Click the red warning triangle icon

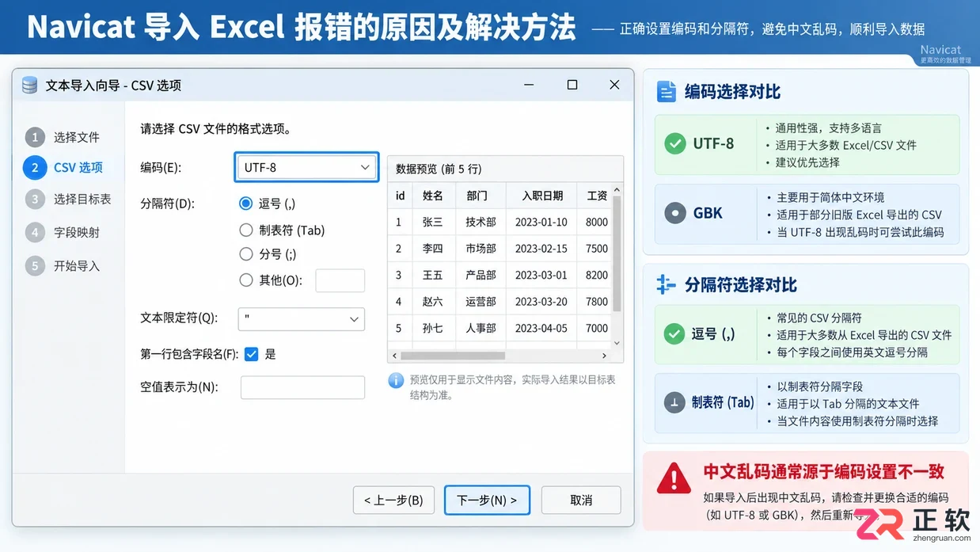point(674,478)
